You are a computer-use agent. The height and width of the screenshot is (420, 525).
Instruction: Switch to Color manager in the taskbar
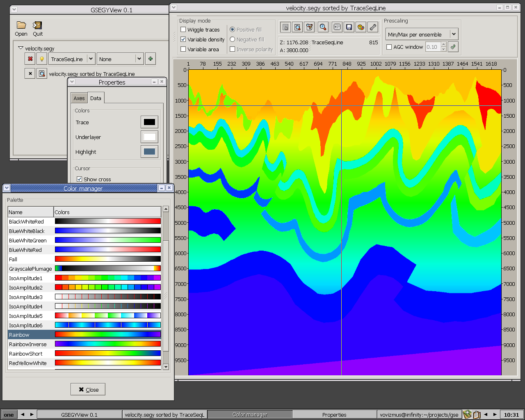point(250,415)
